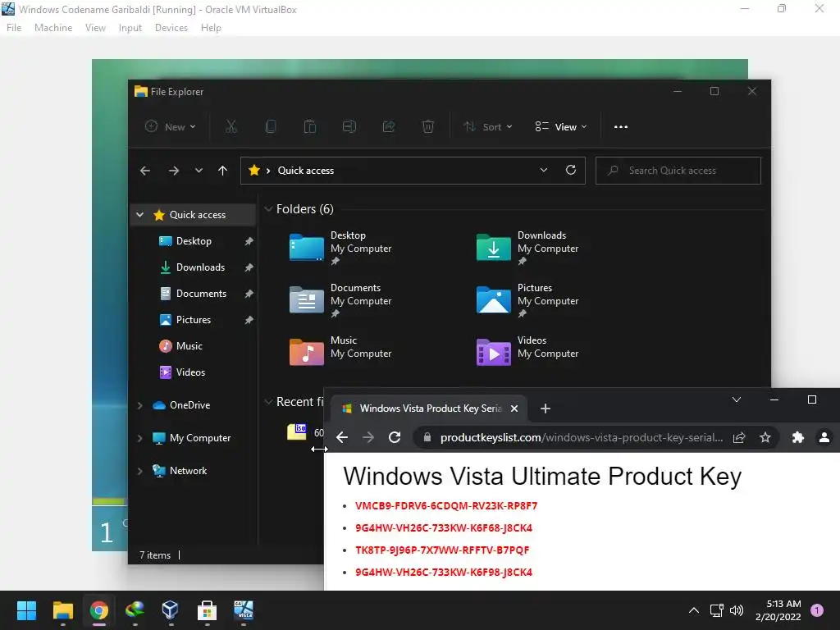840x630 pixels.
Task: Reload the product keys page in Chrome
Action: (395, 437)
